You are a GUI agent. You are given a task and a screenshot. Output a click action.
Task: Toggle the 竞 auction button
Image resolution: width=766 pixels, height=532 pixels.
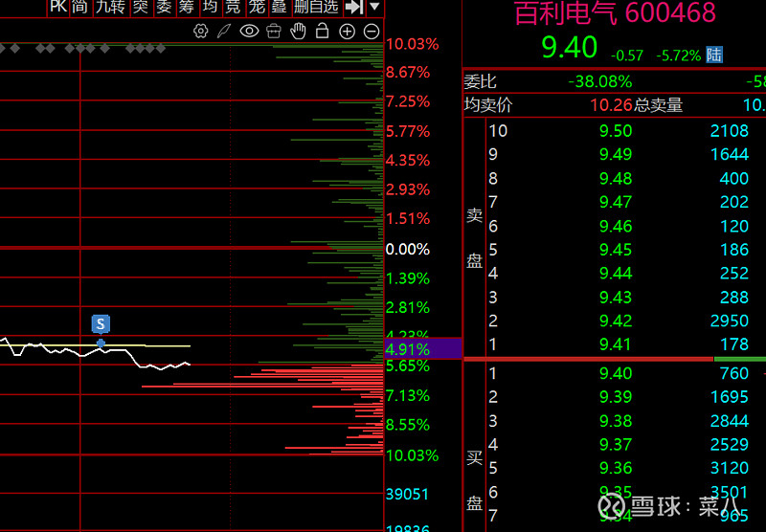[x=234, y=7]
